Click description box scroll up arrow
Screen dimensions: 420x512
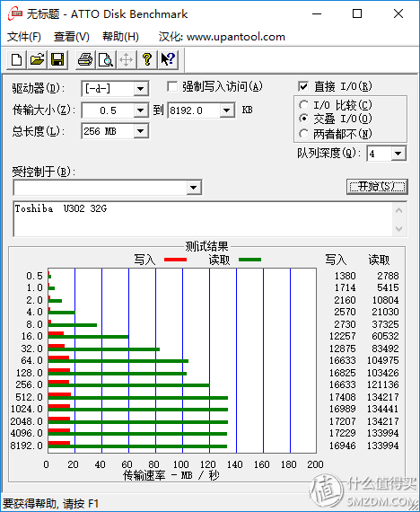[x=398, y=210]
